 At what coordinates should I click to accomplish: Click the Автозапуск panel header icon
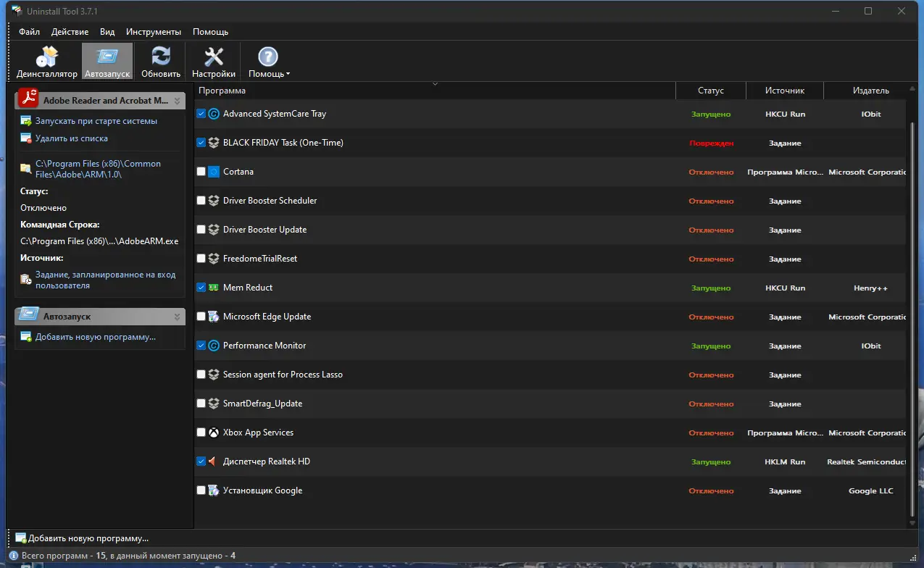28,314
